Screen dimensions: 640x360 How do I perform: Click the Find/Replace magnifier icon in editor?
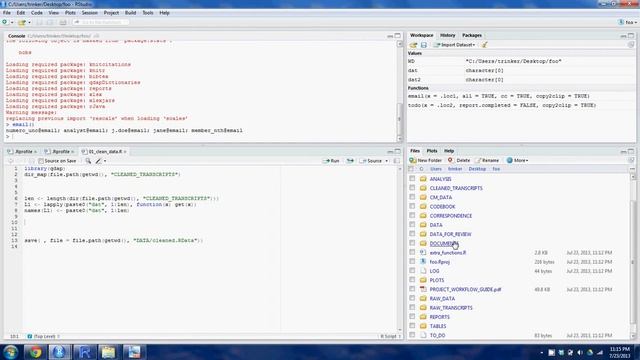[88, 161]
